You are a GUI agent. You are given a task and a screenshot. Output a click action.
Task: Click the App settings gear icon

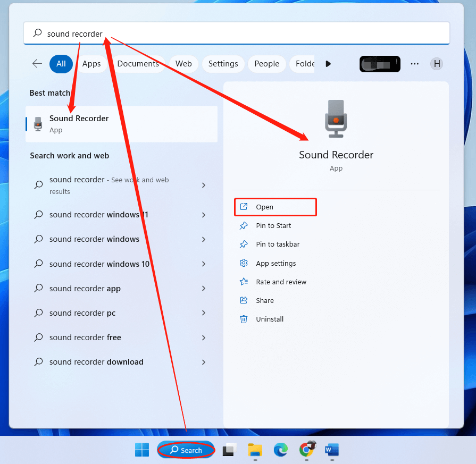pyautogui.click(x=244, y=263)
